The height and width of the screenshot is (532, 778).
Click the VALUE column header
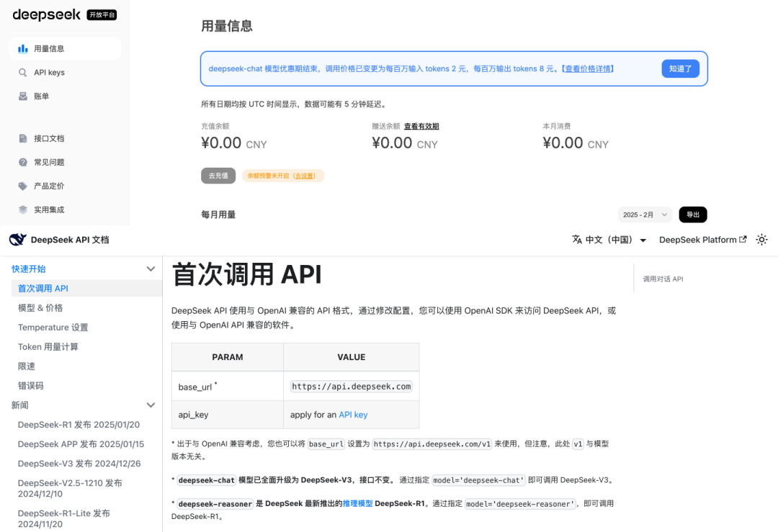pyautogui.click(x=352, y=357)
